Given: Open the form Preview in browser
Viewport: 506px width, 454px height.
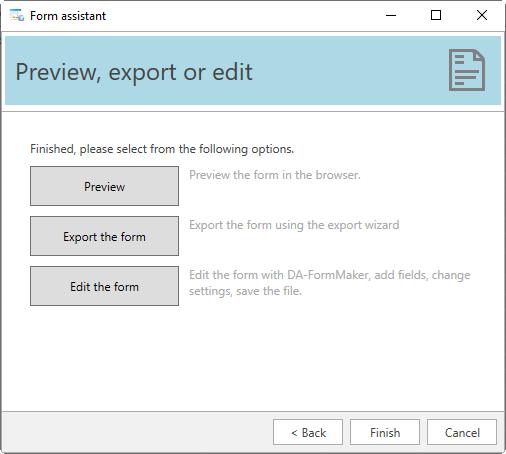Looking at the screenshot, I should (104, 186).
